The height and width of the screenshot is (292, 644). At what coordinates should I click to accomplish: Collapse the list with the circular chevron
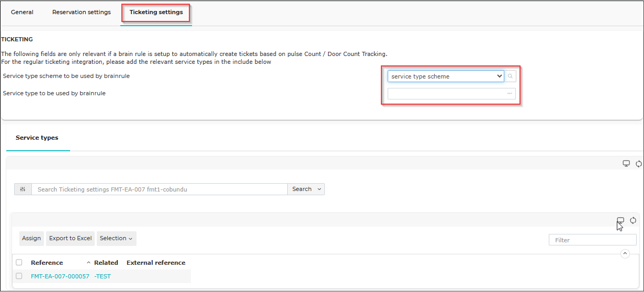point(625,254)
